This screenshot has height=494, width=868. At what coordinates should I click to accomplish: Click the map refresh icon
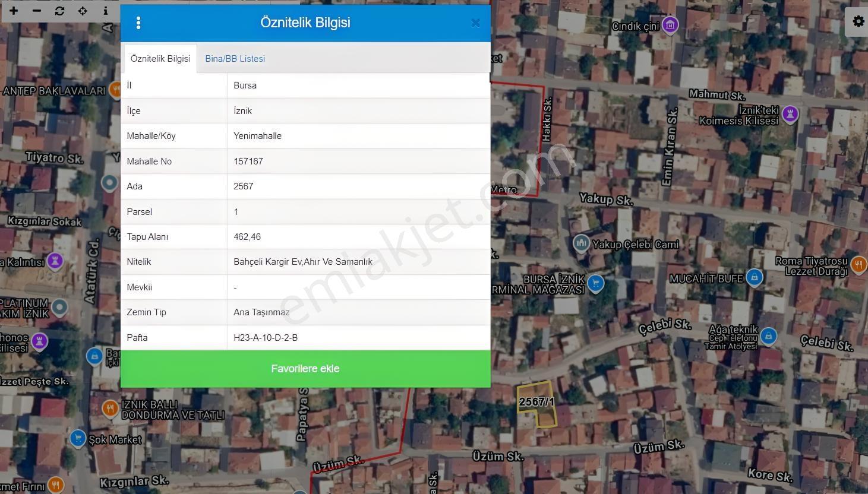coord(59,11)
